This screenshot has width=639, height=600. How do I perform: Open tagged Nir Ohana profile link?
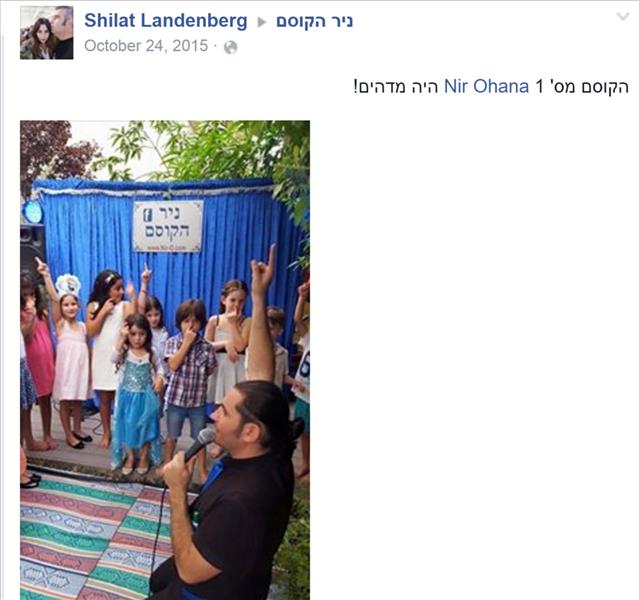point(486,86)
